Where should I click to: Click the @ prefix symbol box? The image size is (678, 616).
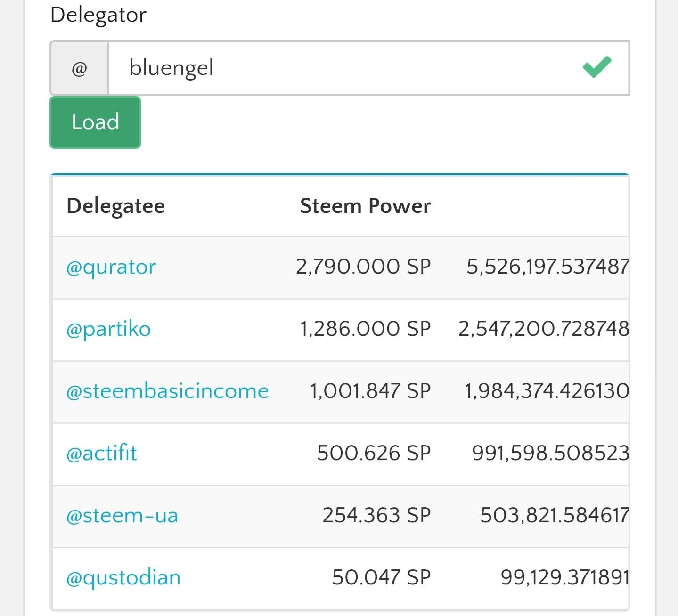tap(80, 68)
